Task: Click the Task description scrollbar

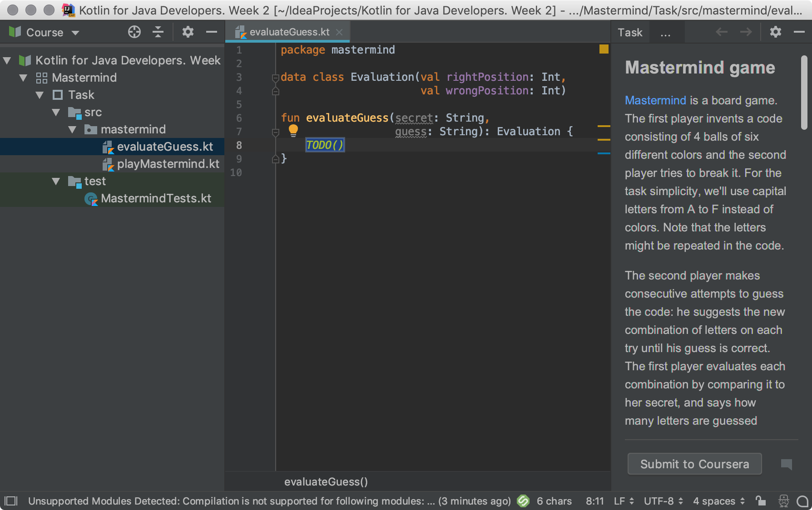Action: click(x=804, y=93)
